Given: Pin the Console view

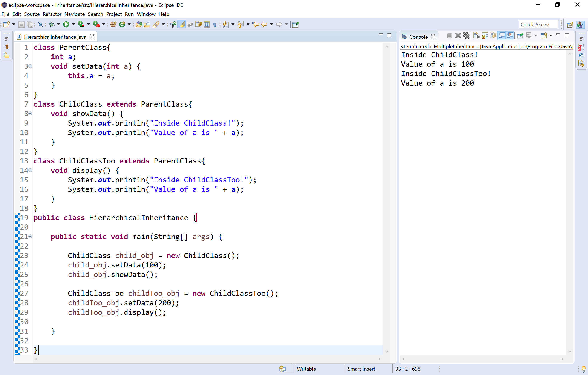Looking at the screenshot, I should [x=520, y=35].
